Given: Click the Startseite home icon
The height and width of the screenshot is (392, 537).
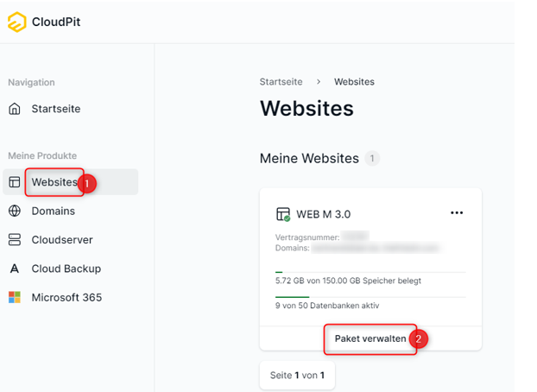Looking at the screenshot, I should point(15,110).
